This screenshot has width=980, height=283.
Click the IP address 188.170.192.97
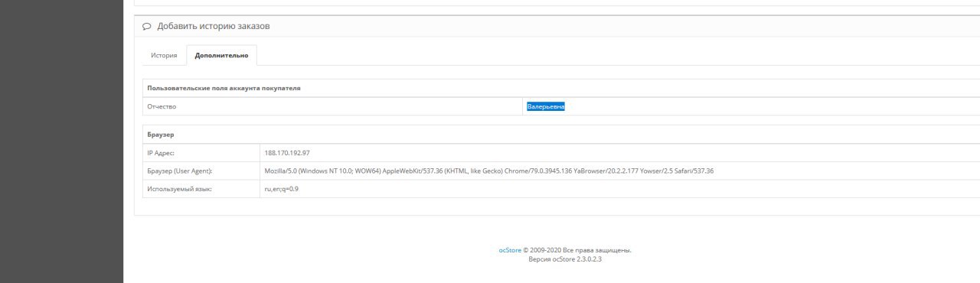coord(287,152)
